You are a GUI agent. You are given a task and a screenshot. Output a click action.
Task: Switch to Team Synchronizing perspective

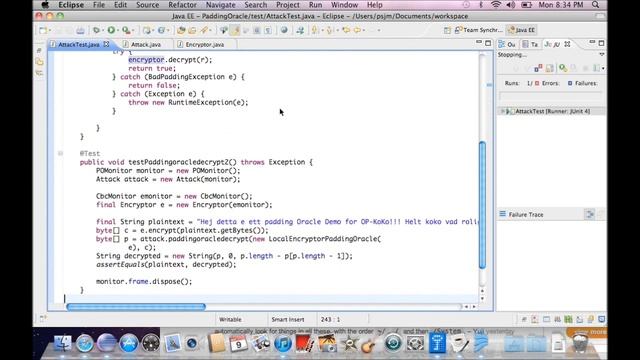(x=478, y=30)
